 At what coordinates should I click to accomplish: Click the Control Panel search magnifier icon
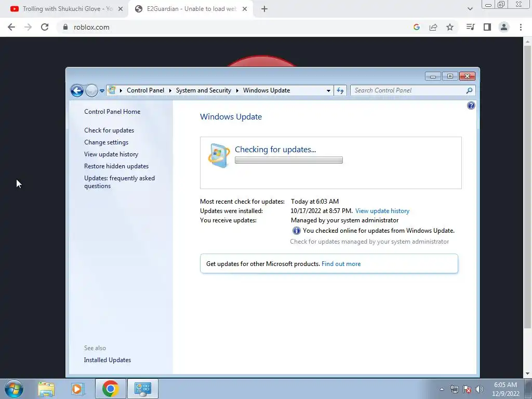tap(469, 90)
